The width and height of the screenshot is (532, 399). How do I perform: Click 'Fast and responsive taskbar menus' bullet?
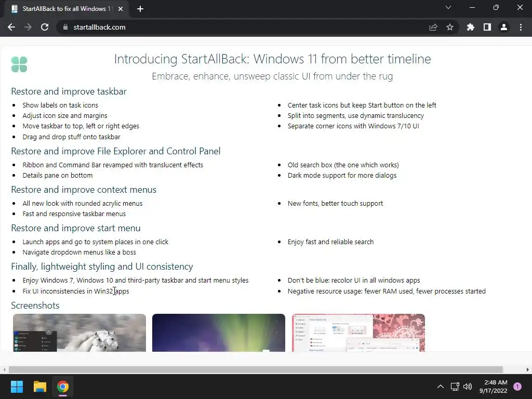(74, 214)
